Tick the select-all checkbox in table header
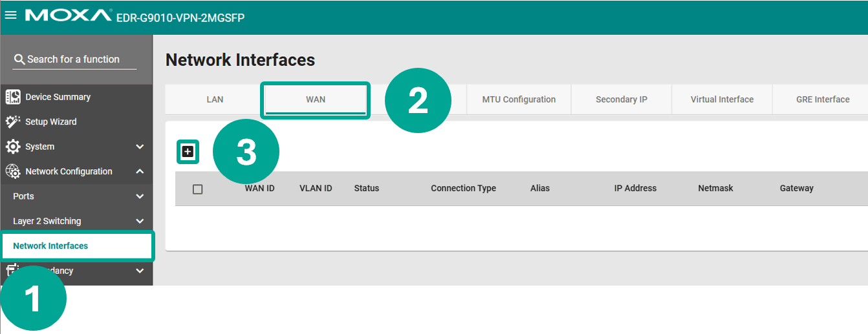The height and width of the screenshot is (334, 868). [x=198, y=189]
